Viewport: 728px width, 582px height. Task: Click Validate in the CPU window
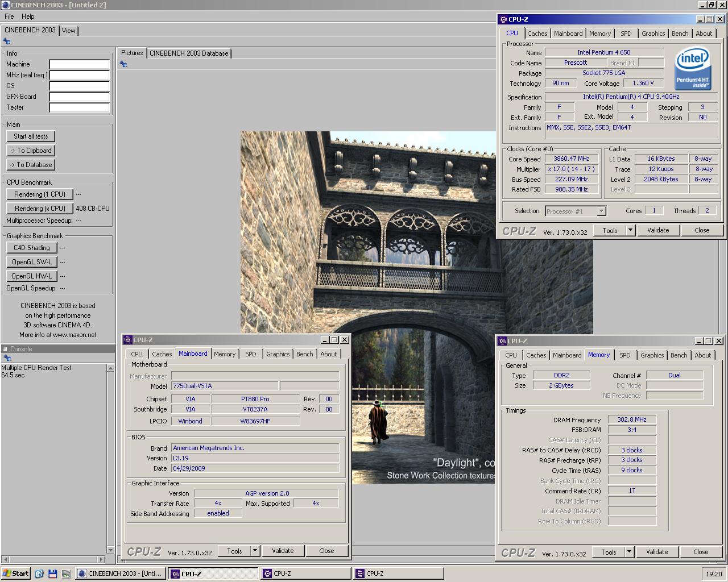click(658, 230)
